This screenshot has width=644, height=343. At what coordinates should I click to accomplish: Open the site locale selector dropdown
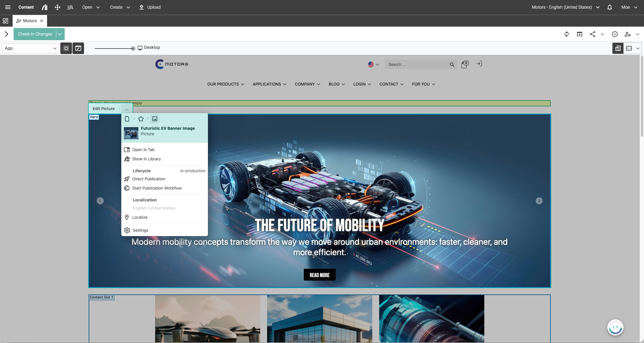click(x=565, y=7)
